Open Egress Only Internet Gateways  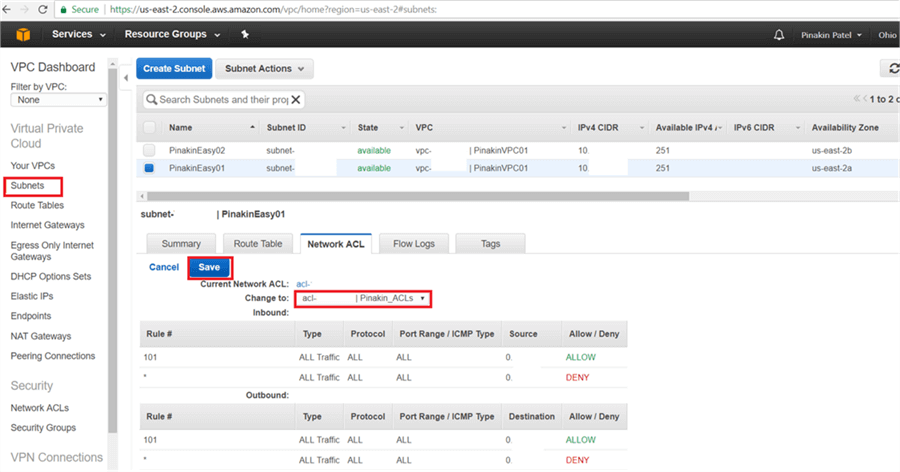(52, 251)
